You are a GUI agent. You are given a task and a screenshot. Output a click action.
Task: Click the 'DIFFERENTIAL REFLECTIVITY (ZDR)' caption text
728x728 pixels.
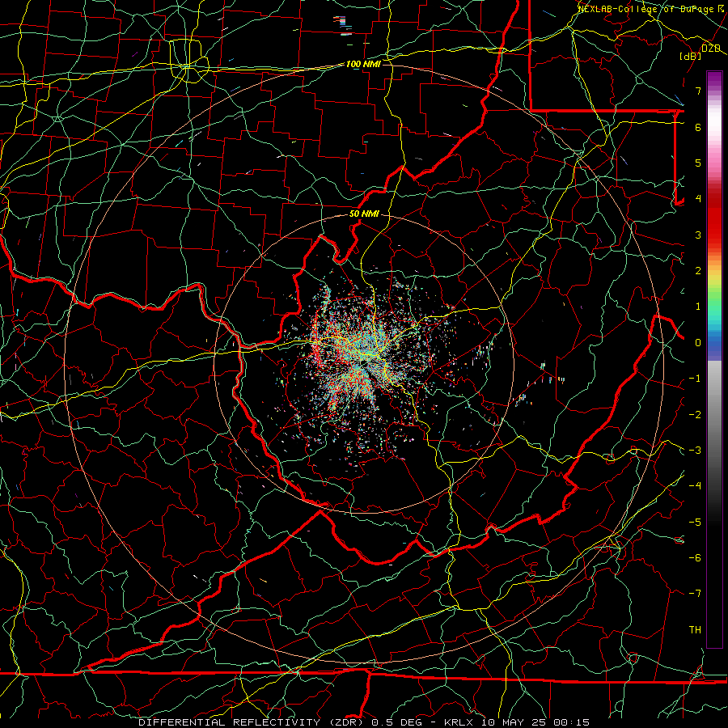click(x=253, y=722)
